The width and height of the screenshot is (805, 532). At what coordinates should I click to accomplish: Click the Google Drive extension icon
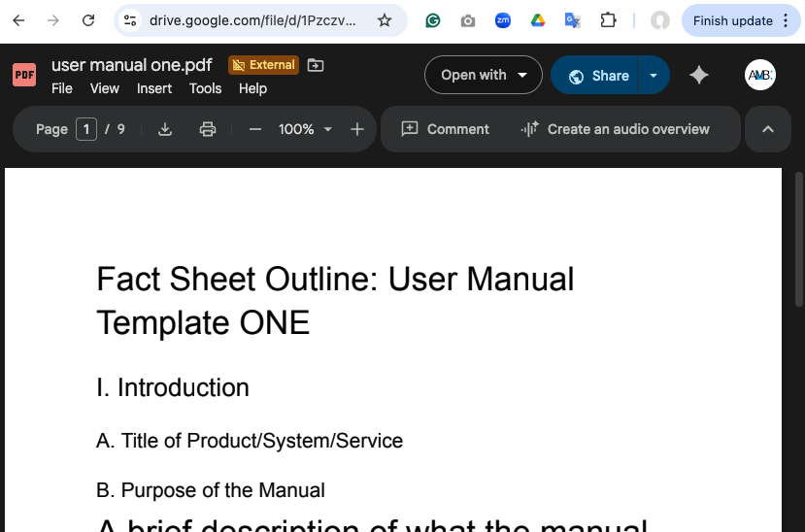537,20
